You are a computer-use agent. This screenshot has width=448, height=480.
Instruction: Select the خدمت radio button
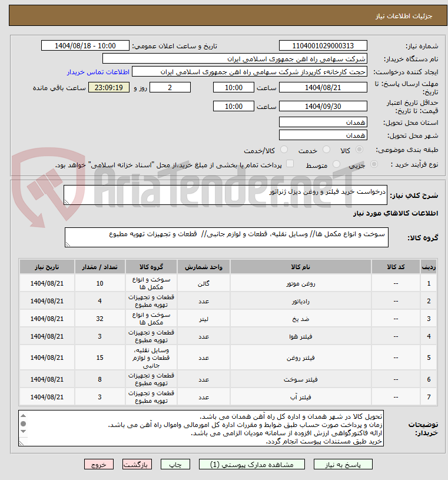click(327, 150)
